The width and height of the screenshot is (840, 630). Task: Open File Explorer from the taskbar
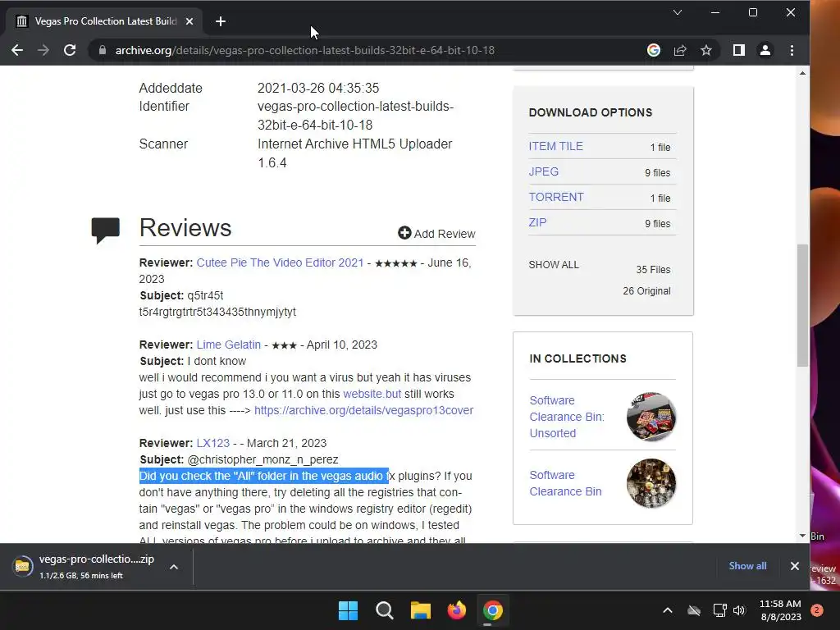tap(421, 610)
